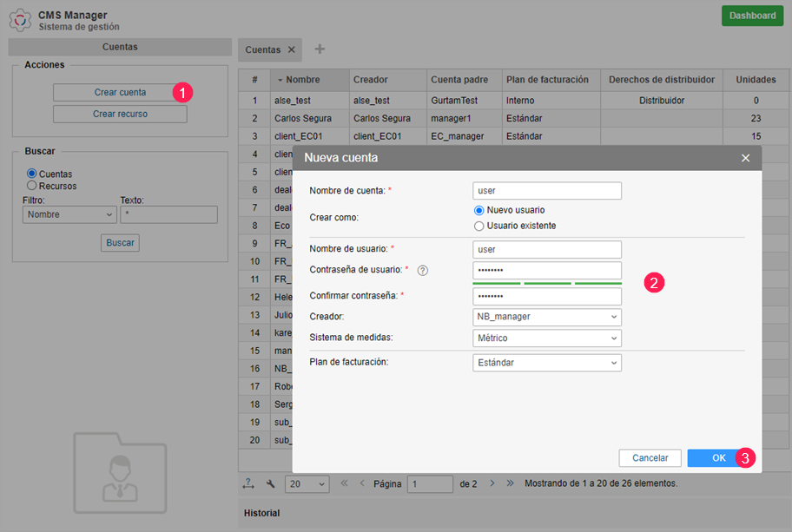Click the Cancelar button
This screenshot has height=532, width=792.
tap(650, 458)
